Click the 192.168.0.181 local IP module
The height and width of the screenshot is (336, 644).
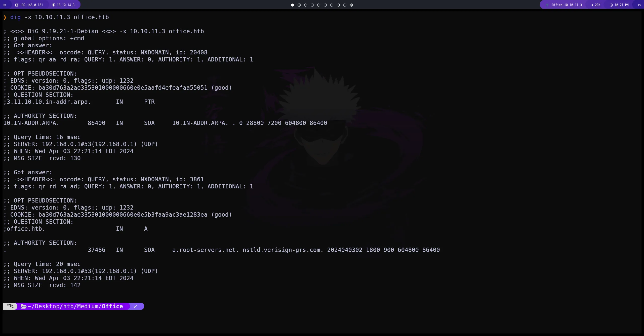(x=31, y=5)
